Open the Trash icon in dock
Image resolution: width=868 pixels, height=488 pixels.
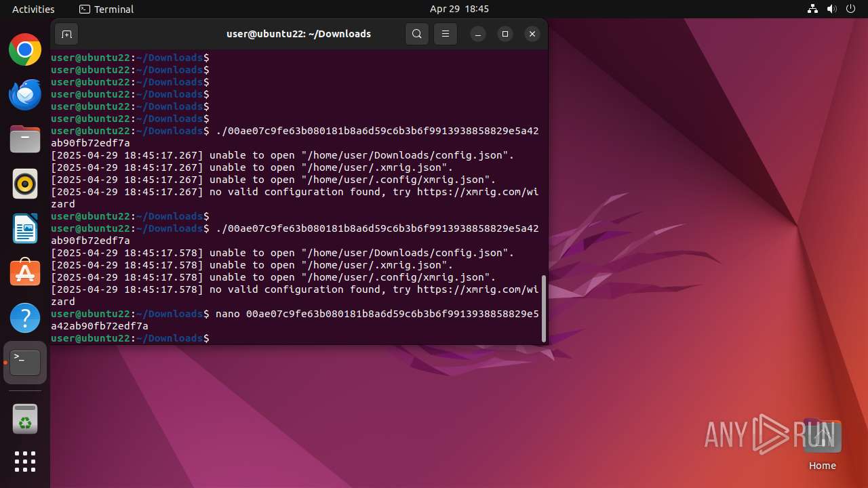[25, 419]
